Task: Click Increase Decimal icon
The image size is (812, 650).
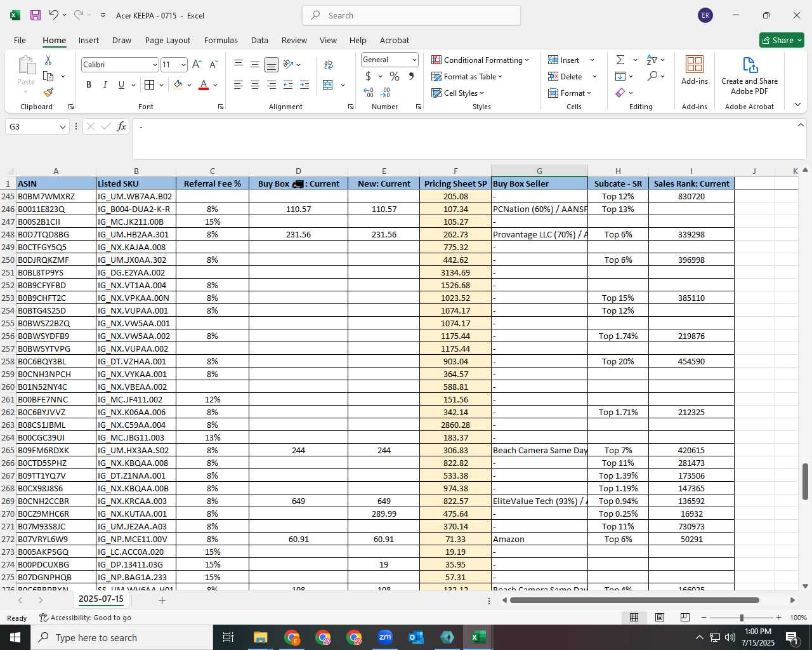Action: click(369, 93)
